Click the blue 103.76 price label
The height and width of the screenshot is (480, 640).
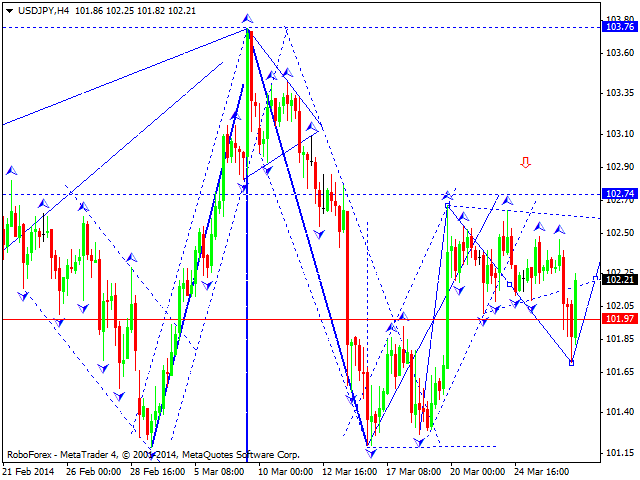(620, 27)
